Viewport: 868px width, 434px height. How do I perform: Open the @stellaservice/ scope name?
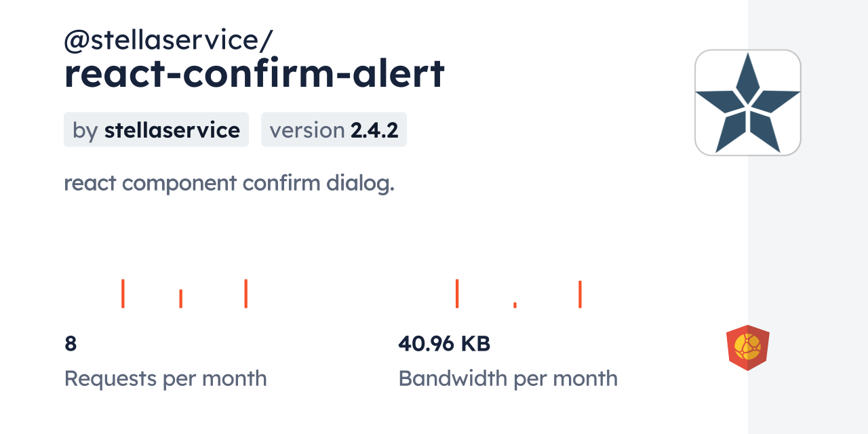pyautogui.click(x=168, y=41)
